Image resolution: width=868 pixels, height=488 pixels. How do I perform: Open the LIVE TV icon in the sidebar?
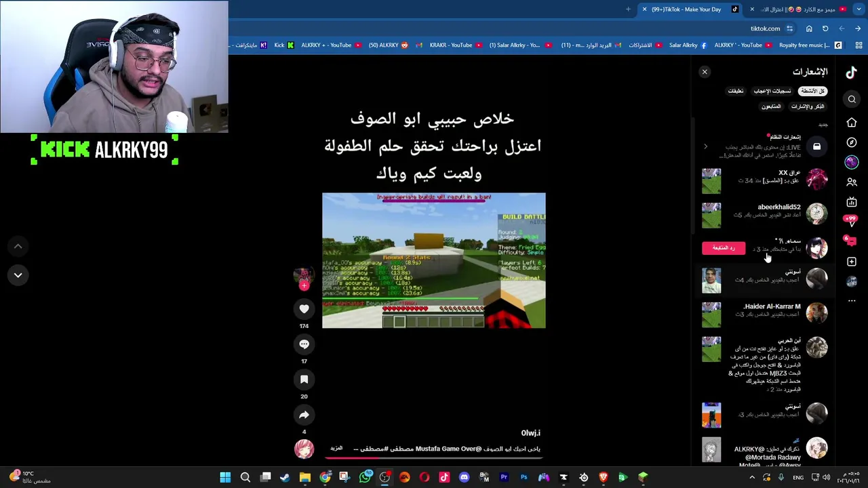coord(852,202)
